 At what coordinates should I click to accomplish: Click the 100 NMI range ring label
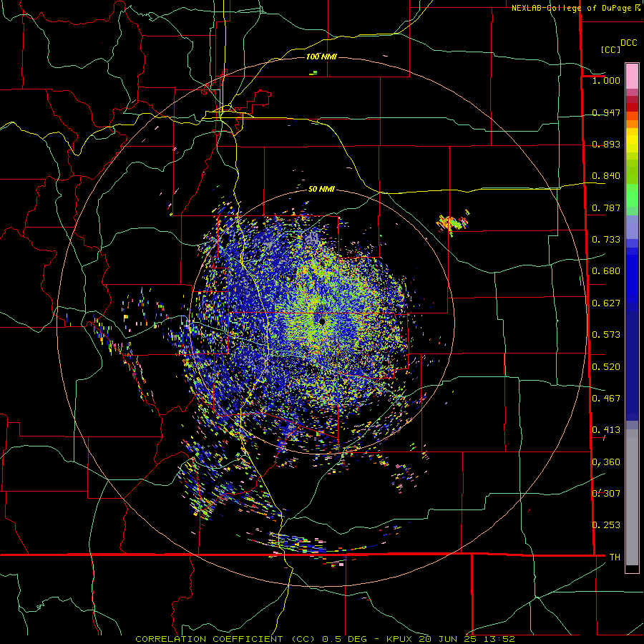tap(321, 57)
